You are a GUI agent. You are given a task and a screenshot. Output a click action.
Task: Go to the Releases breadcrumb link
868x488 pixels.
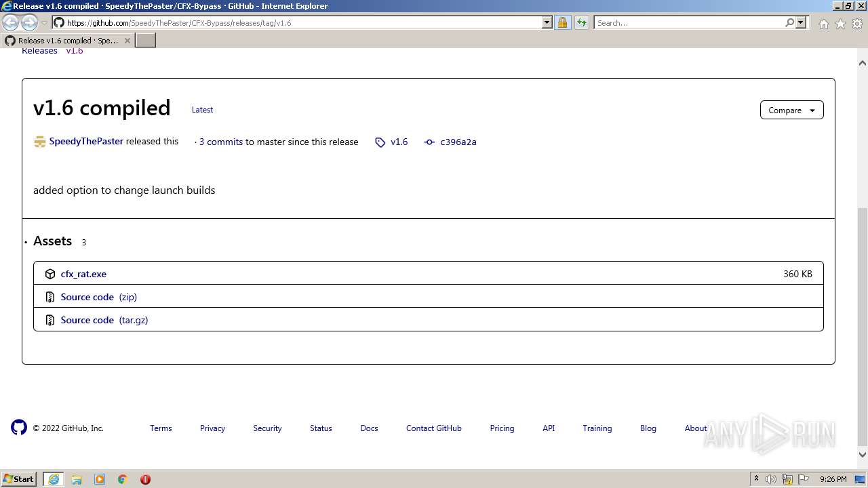tap(39, 51)
